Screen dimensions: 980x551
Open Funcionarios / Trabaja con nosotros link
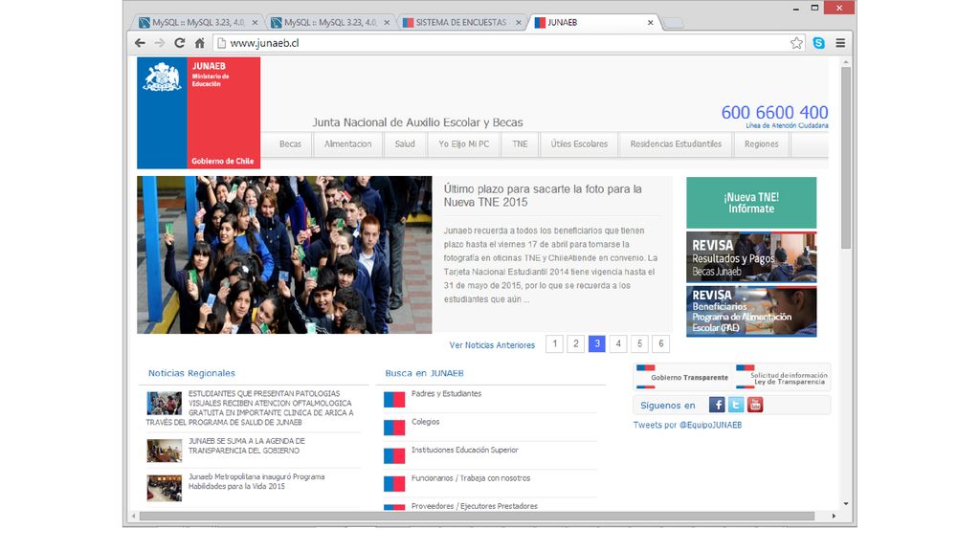coord(471,478)
